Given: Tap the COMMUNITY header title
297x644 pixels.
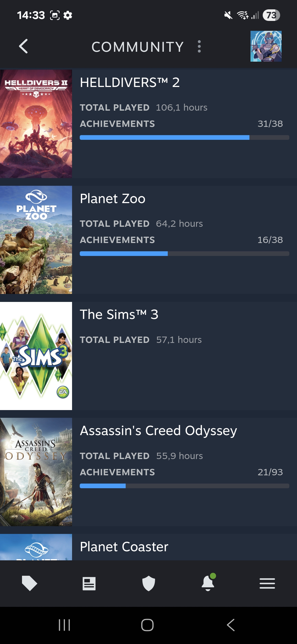Looking at the screenshot, I should pyautogui.click(x=137, y=47).
